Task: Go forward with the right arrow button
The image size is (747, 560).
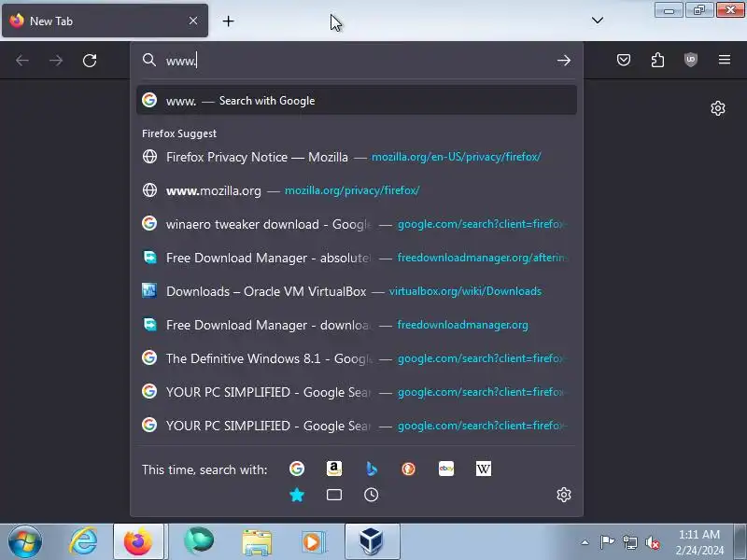Action: [56, 61]
